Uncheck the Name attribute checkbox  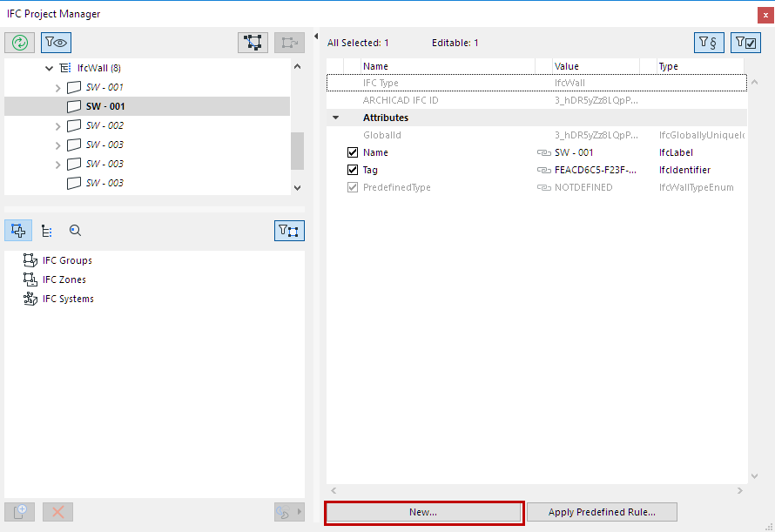click(x=353, y=152)
